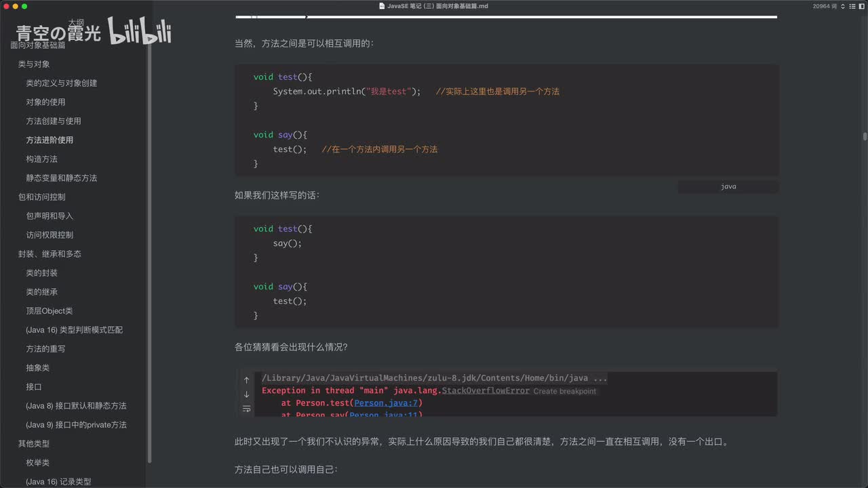Viewport: 868px width, 488px height.
Task: Click paragraph 当然，方法之间是可以相互调用的
Action: [x=304, y=43]
